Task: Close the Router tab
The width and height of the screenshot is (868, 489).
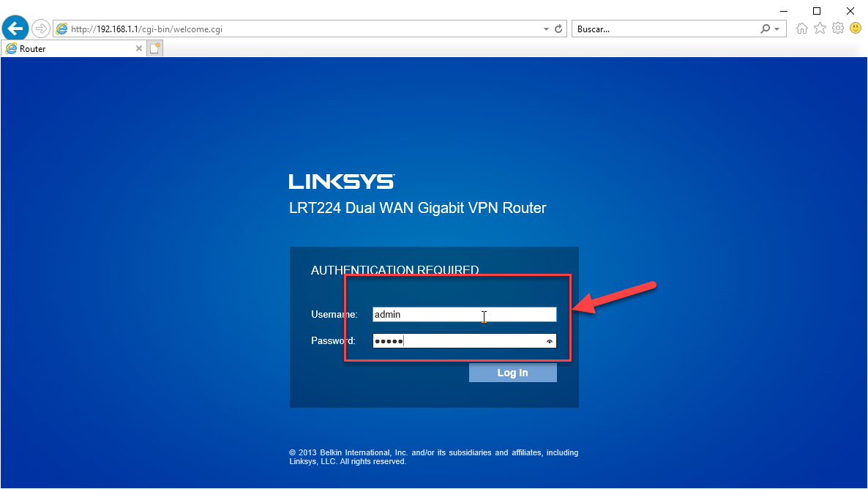Action: [139, 49]
